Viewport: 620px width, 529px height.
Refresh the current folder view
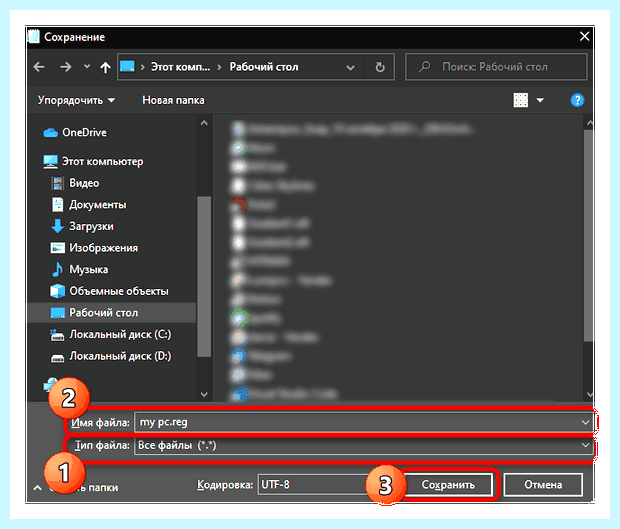(x=380, y=67)
